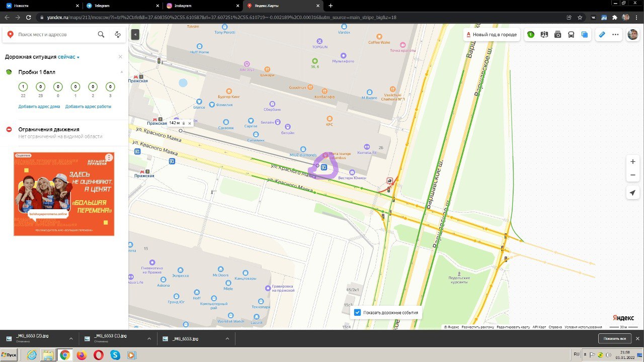Open Opera from the taskbar
Screen dimensions: 644x362
(x=98, y=355)
